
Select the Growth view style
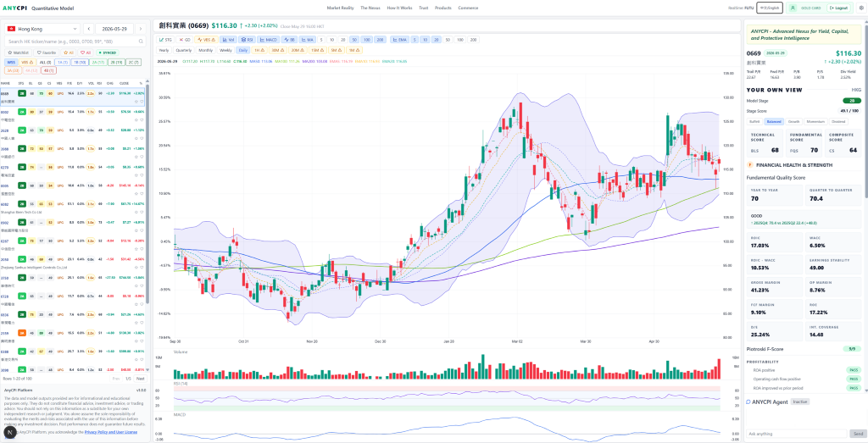point(793,121)
